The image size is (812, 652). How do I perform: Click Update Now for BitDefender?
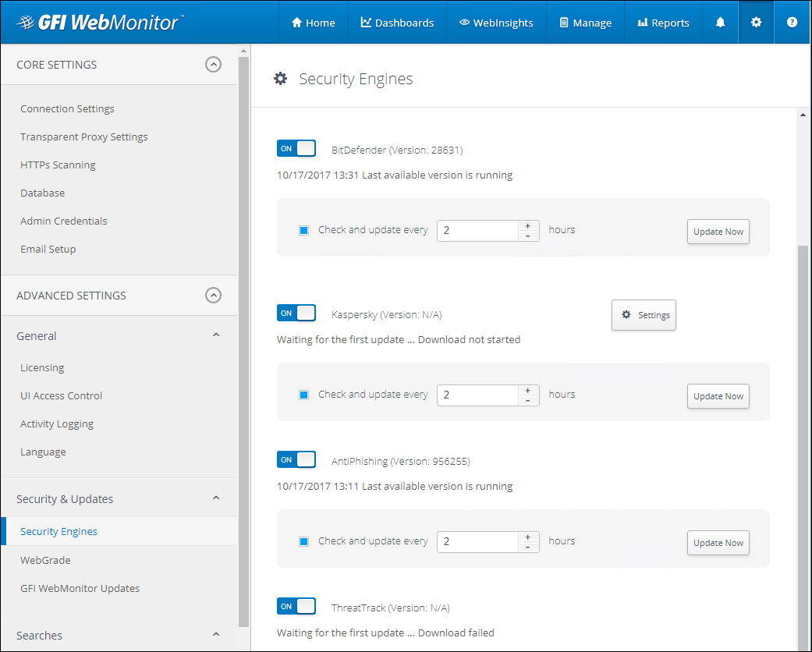point(718,232)
